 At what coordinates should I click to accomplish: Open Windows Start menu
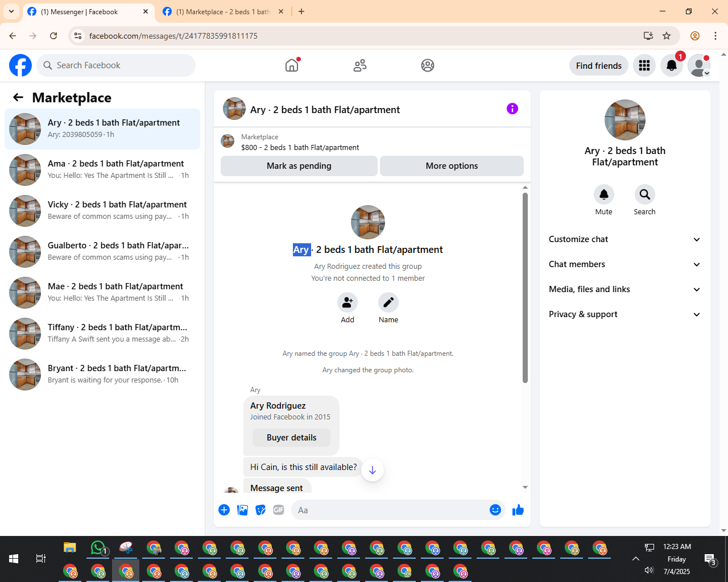pyautogui.click(x=14, y=559)
